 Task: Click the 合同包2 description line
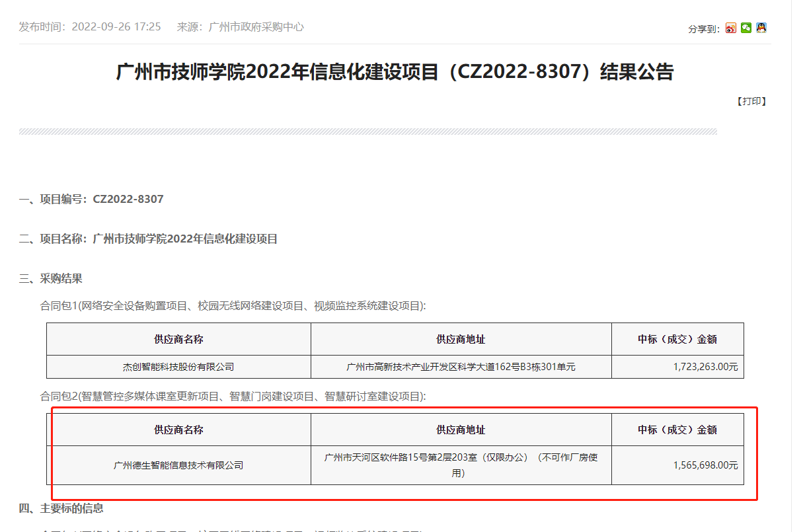[233, 397]
